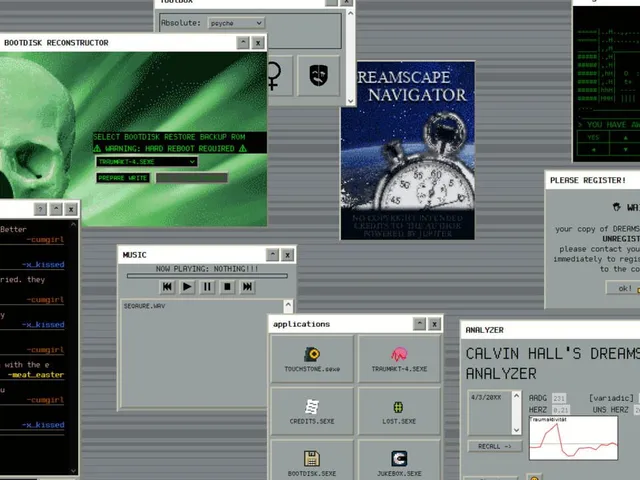
Task: Select SEQRURE.WAV in the music list
Action: coord(144,306)
